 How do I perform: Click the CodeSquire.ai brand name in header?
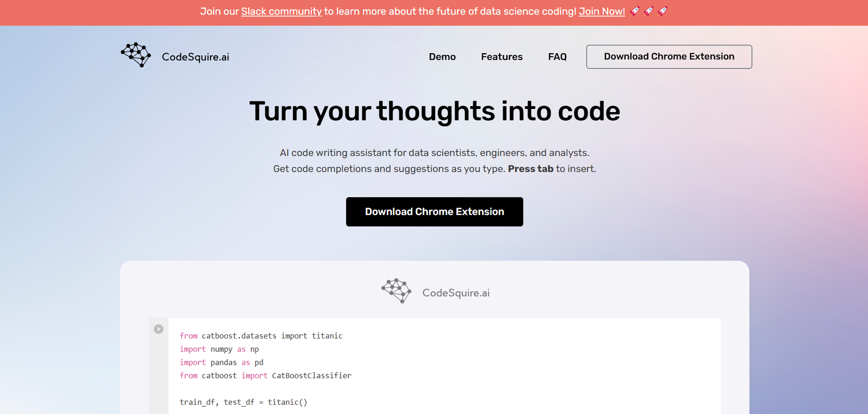tap(195, 57)
